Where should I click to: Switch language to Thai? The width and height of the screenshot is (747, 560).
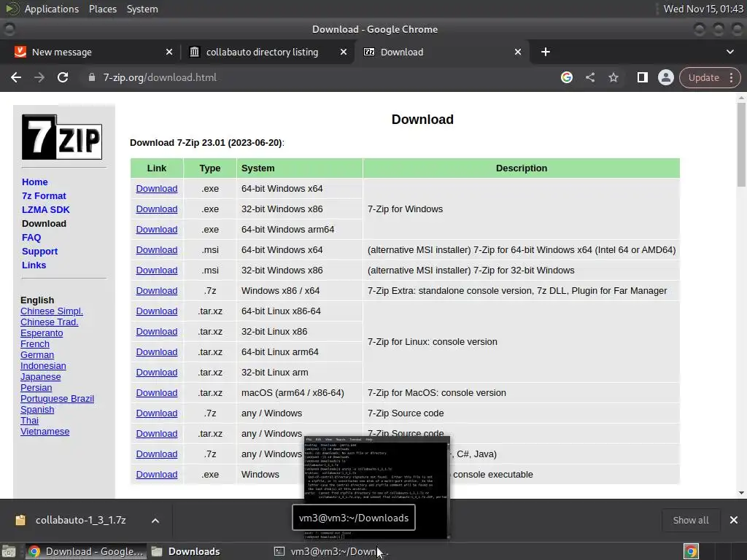[29, 421]
